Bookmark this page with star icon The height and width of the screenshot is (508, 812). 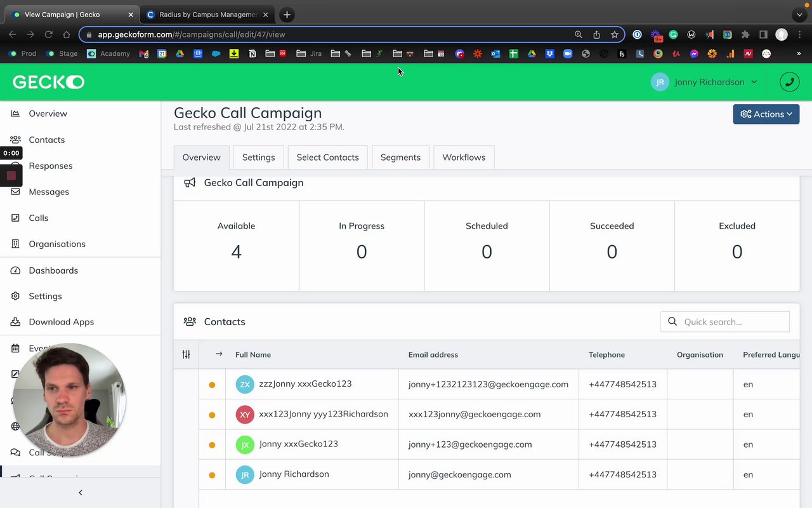tap(614, 34)
